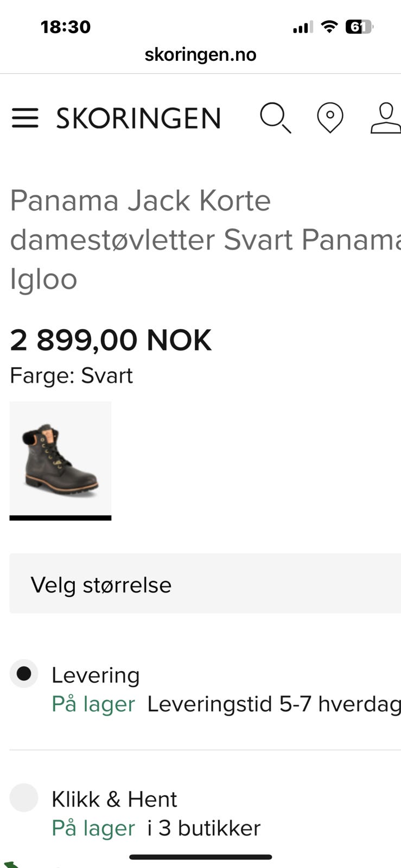Open the store locator pin icon
401x868 pixels.
[330, 118]
